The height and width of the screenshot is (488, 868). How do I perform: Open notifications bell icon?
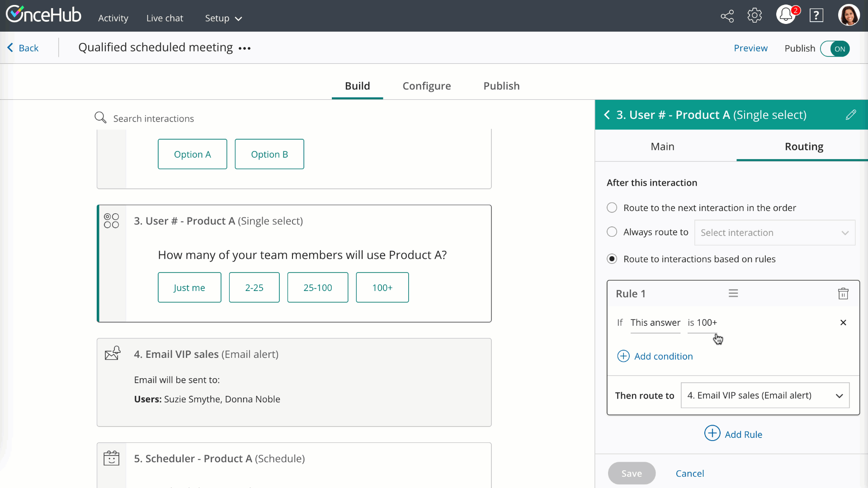[x=786, y=15]
